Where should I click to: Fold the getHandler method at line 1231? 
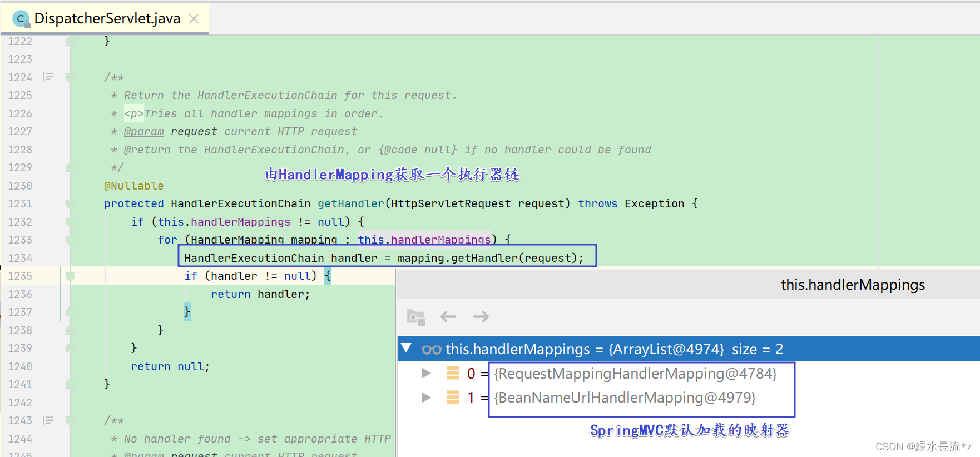70,203
